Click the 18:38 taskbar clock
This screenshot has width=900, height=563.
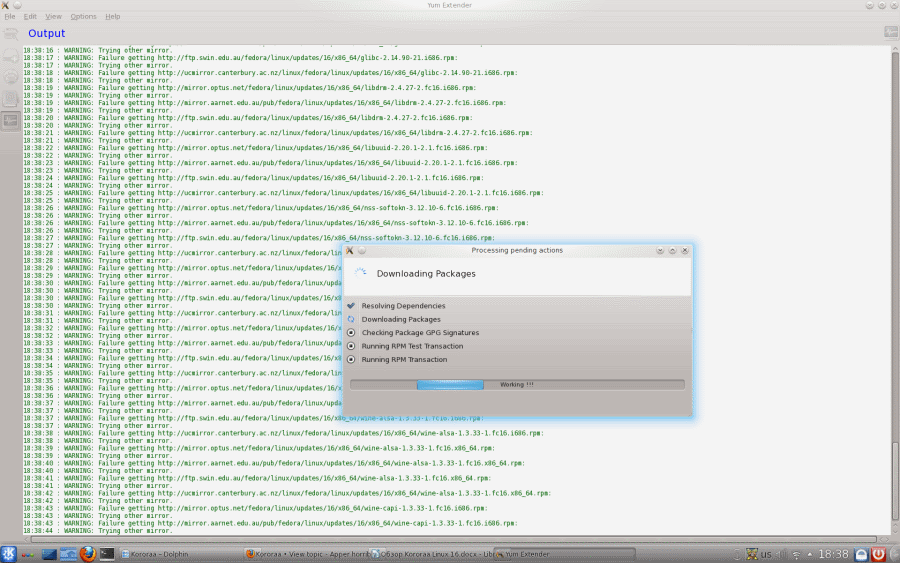tap(833, 554)
